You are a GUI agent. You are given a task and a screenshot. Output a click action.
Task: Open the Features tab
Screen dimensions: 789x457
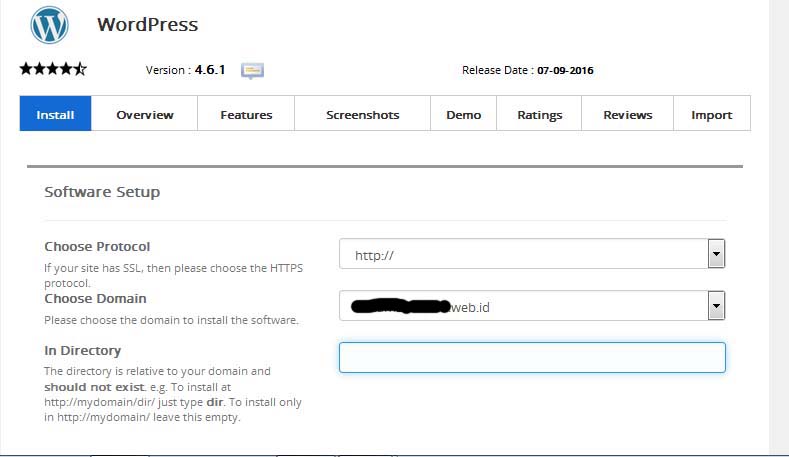click(246, 115)
